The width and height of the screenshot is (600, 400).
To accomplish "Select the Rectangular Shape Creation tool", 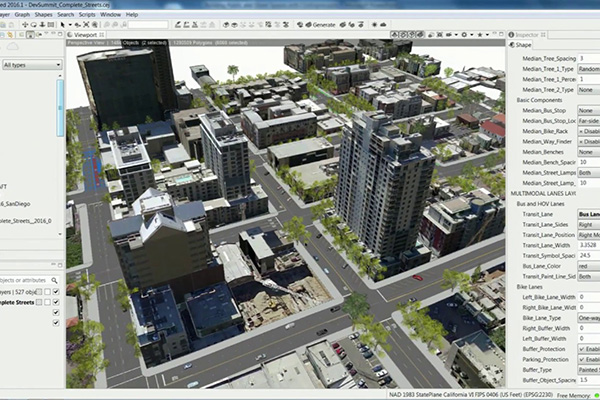I will tap(186, 24).
